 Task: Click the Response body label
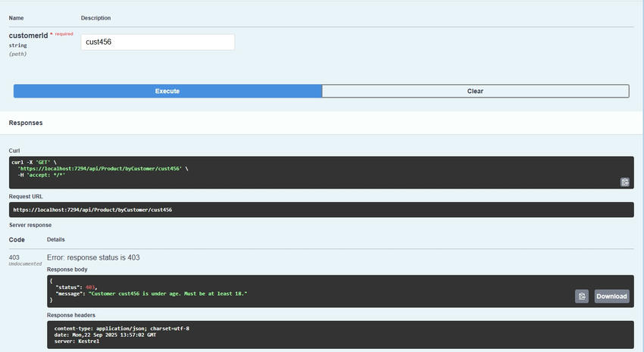[x=67, y=269]
